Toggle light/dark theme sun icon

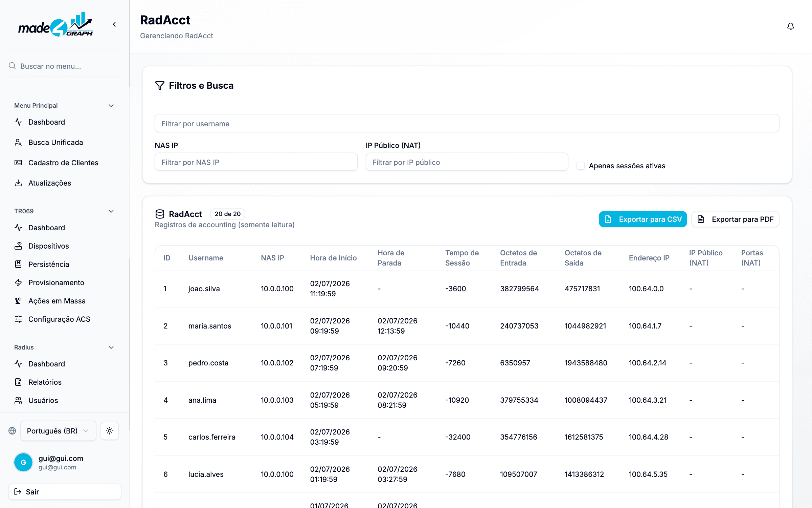[110, 431]
